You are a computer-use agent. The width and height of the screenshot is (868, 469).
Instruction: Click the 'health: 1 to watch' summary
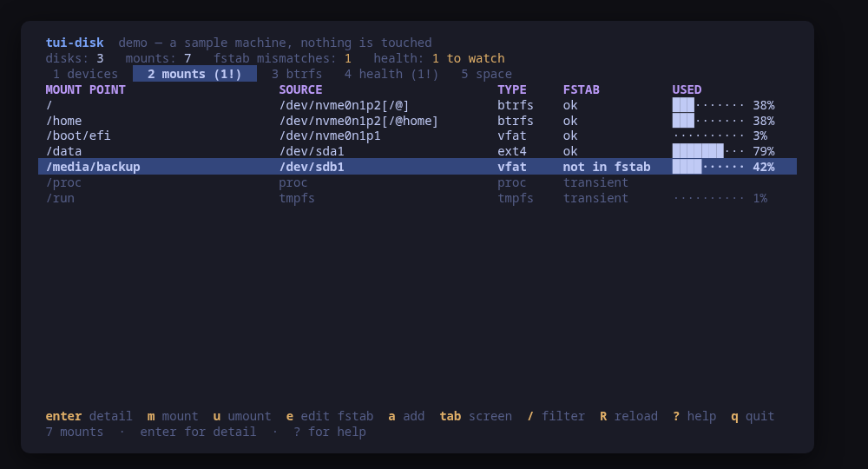[x=439, y=58]
